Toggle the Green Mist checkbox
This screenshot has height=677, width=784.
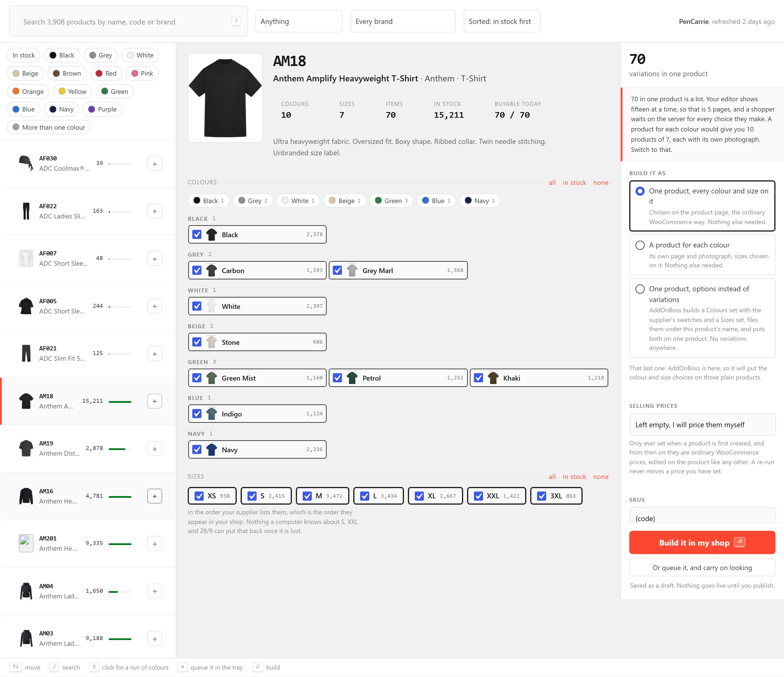coord(197,378)
